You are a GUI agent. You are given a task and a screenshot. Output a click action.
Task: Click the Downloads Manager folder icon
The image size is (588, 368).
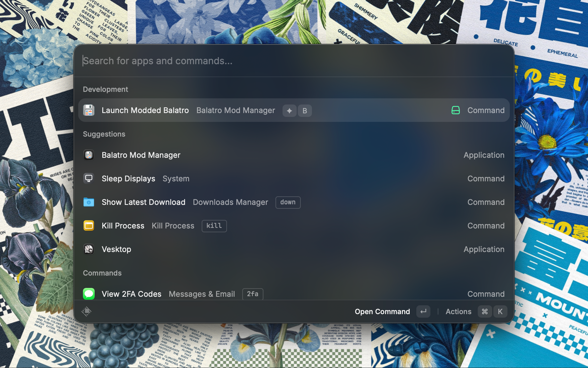(89, 202)
